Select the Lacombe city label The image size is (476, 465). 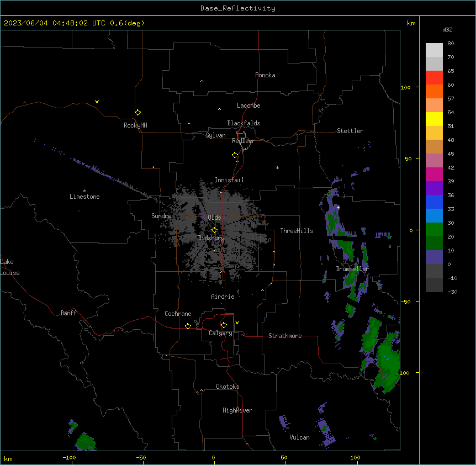248,105
